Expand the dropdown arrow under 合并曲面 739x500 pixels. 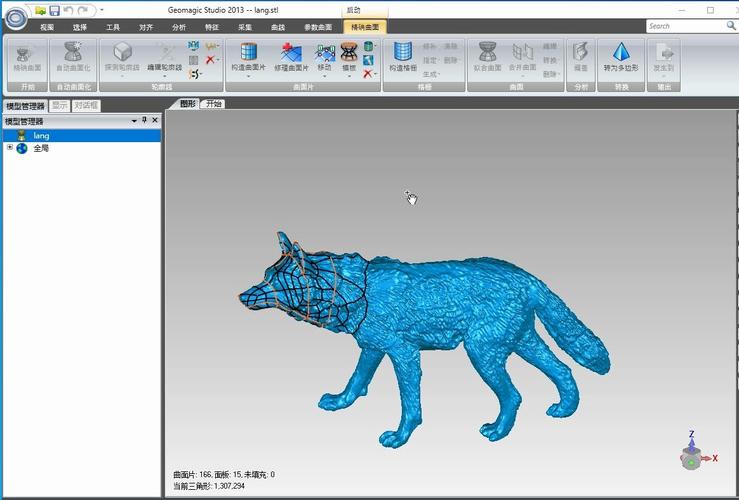(x=522, y=76)
